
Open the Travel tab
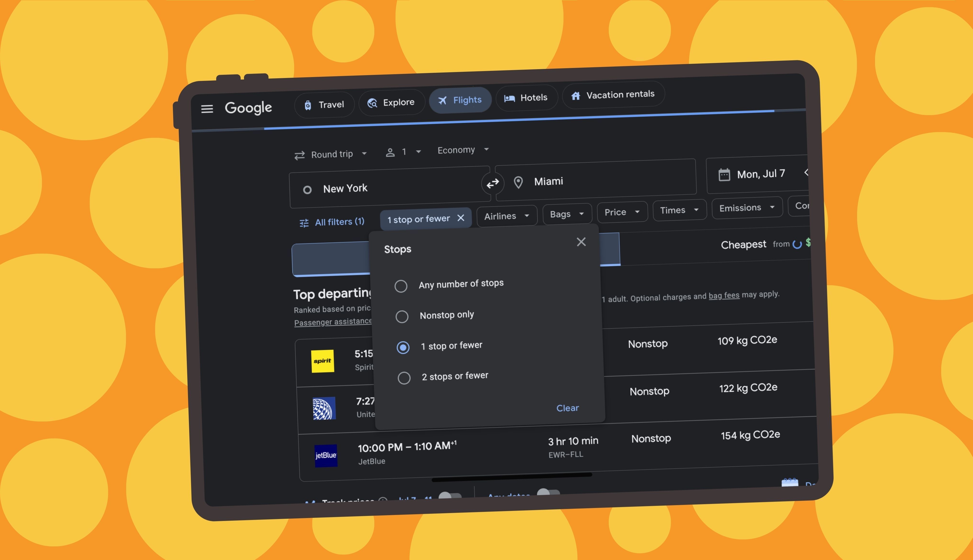coord(324,105)
